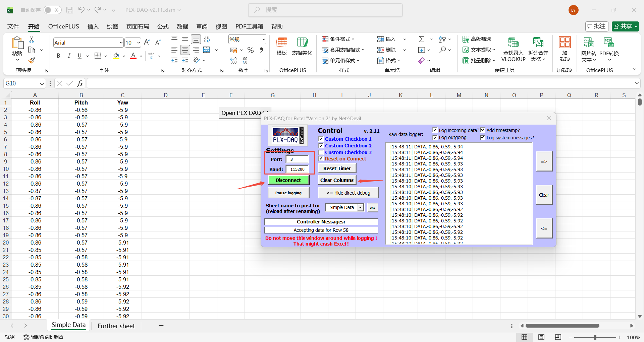Image resolution: width=644 pixels, height=342 pixels.
Task: Toggle Log outgoing checkbox
Action: pyautogui.click(x=435, y=137)
